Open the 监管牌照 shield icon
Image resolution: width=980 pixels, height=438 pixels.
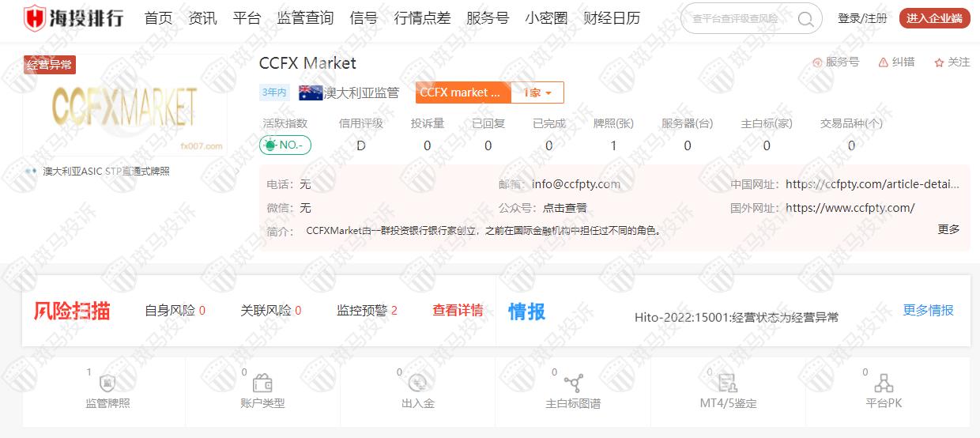107,384
